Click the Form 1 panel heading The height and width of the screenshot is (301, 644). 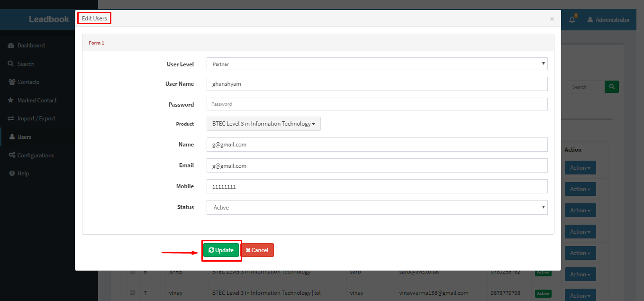click(96, 43)
